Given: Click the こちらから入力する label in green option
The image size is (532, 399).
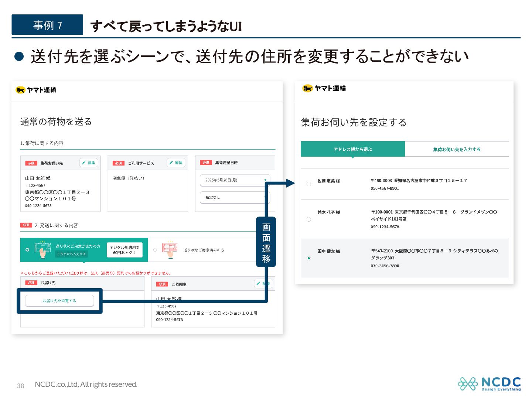Looking at the screenshot, I should pyautogui.click(x=72, y=254).
